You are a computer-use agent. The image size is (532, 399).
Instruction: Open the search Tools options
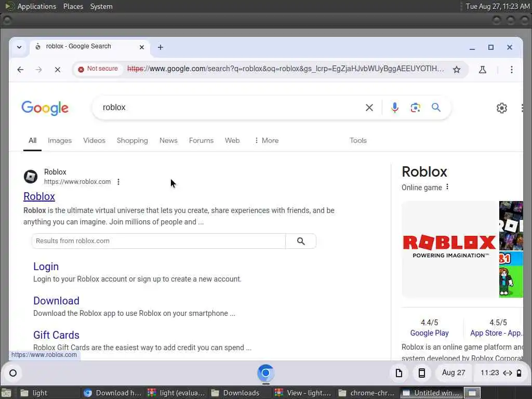coord(358,140)
